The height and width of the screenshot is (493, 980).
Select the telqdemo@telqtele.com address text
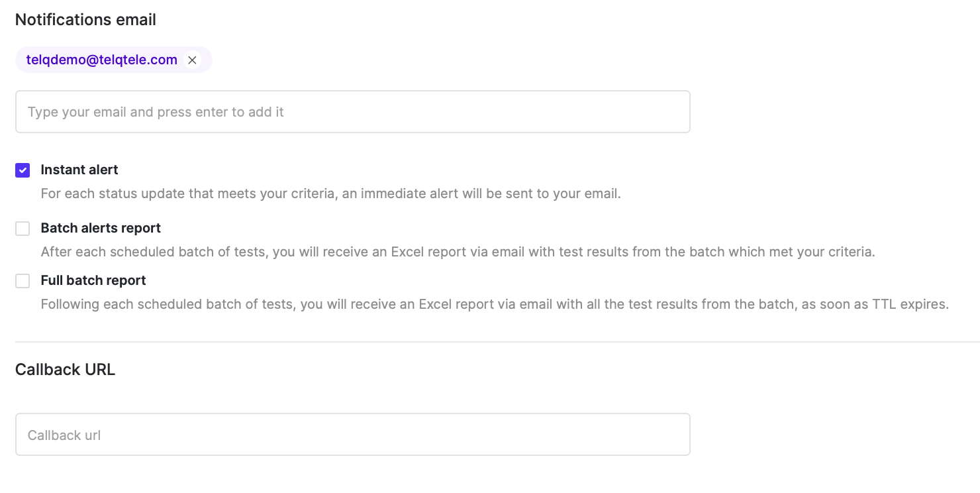(x=102, y=60)
